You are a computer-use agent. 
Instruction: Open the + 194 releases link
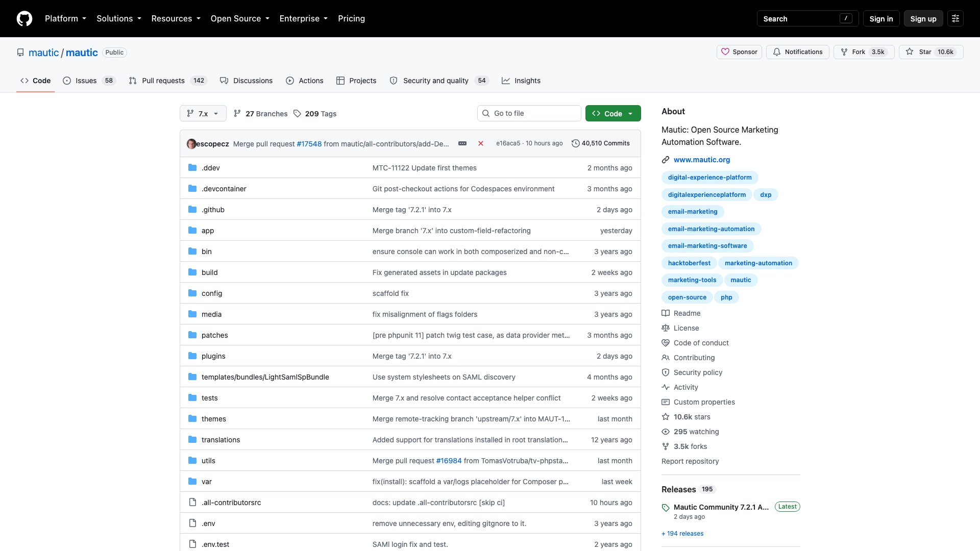click(x=682, y=533)
